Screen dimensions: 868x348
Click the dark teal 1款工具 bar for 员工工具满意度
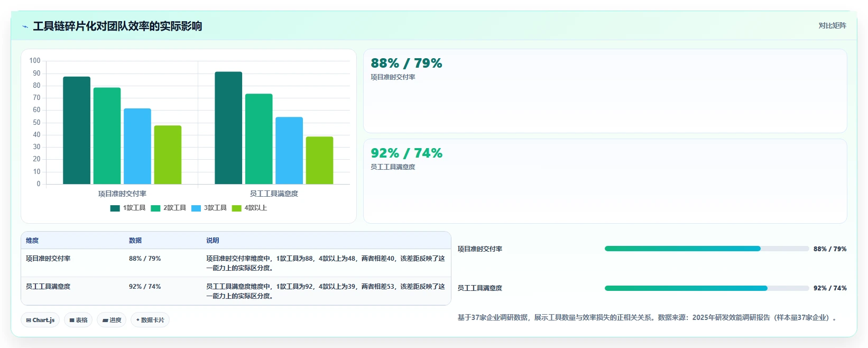pyautogui.click(x=228, y=128)
